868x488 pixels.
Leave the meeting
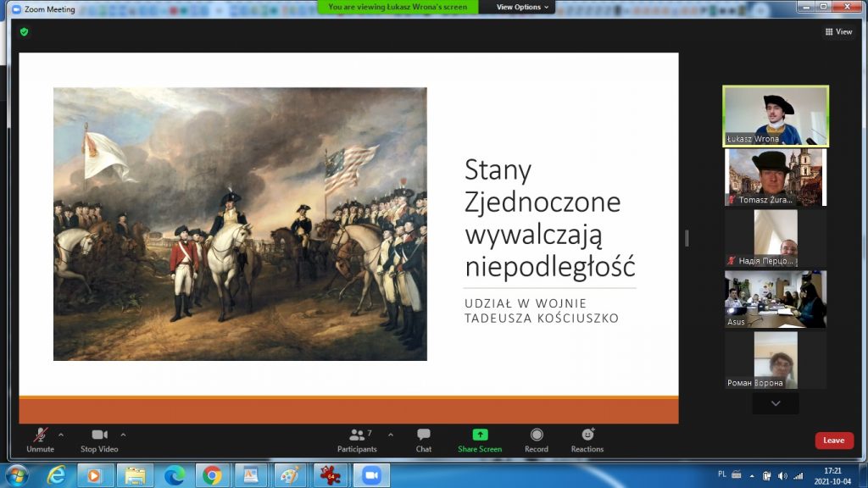point(834,441)
